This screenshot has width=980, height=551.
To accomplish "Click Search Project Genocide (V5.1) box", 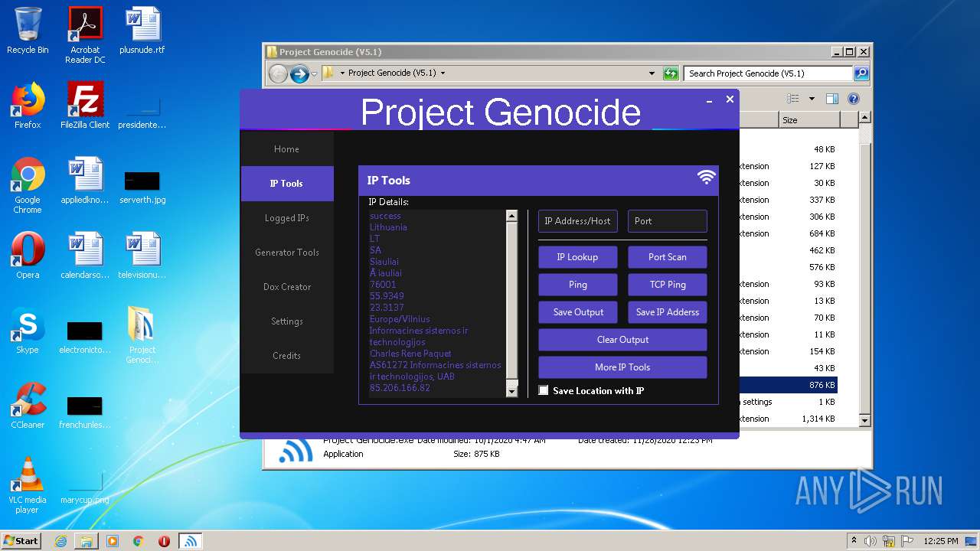I will 768,73.
